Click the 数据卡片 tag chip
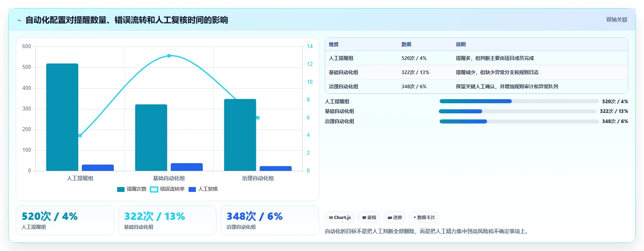The height and width of the screenshot is (251, 644). point(424,217)
